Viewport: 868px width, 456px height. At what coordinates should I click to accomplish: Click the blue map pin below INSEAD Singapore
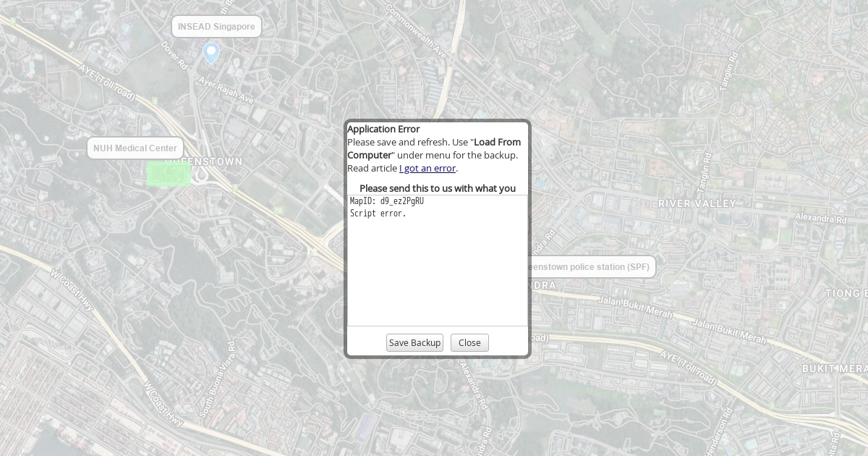(210, 52)
